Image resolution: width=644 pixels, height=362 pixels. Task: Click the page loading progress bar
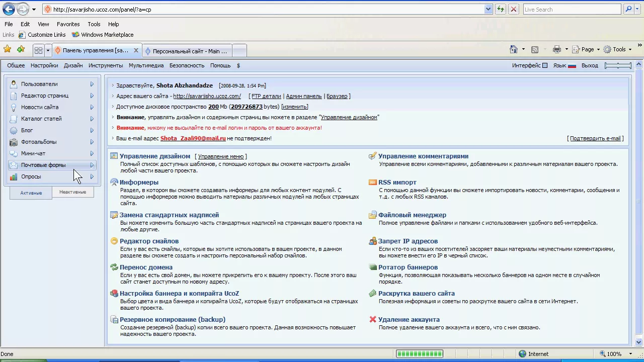point(420,354)
